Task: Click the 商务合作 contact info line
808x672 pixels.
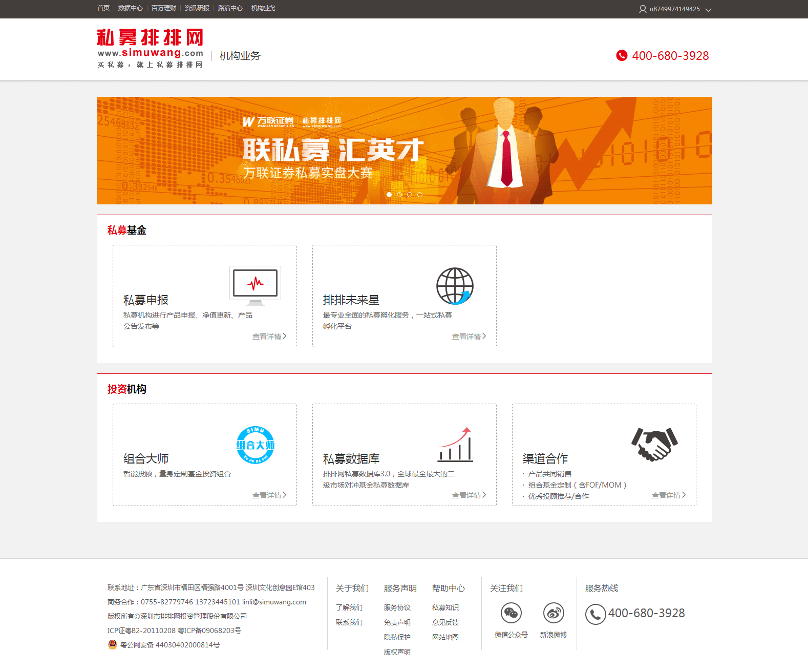Action: click(x=207, y=602)
